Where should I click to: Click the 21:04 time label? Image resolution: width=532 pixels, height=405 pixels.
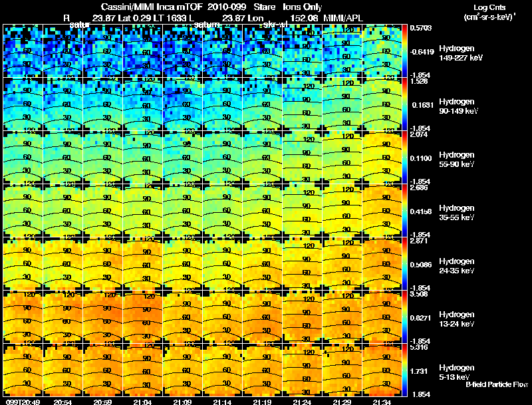pyautogui.click(x=142, y=402)
